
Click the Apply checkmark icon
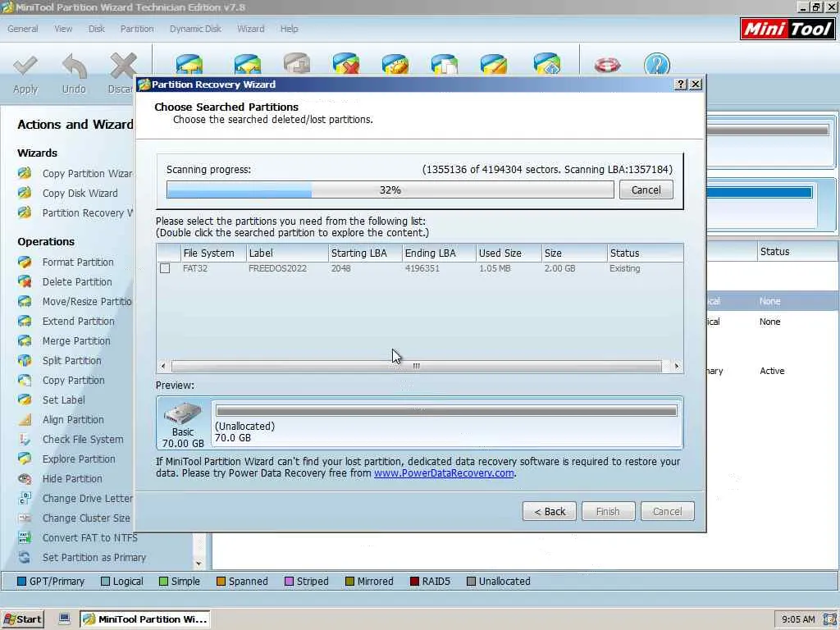25,66
